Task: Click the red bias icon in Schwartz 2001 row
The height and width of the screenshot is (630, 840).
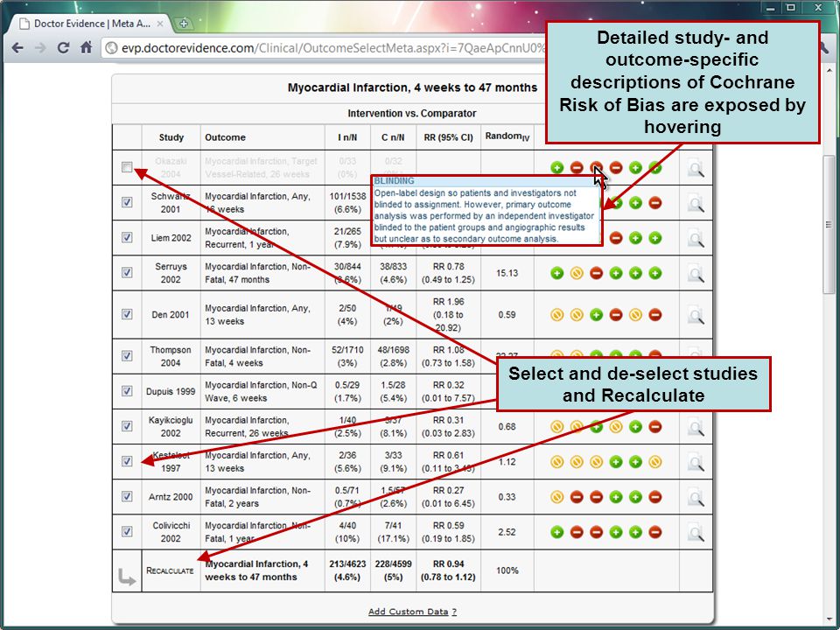Action: [x=655, y=203]
